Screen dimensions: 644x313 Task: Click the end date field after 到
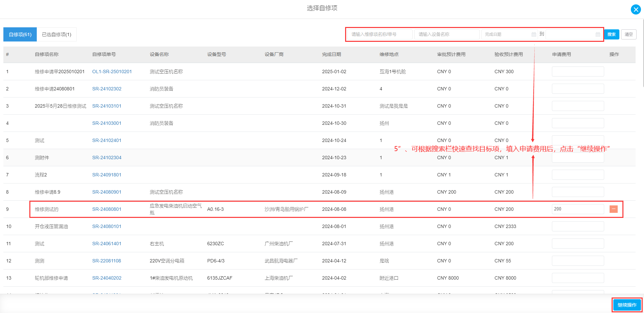(x=574, y=34)
